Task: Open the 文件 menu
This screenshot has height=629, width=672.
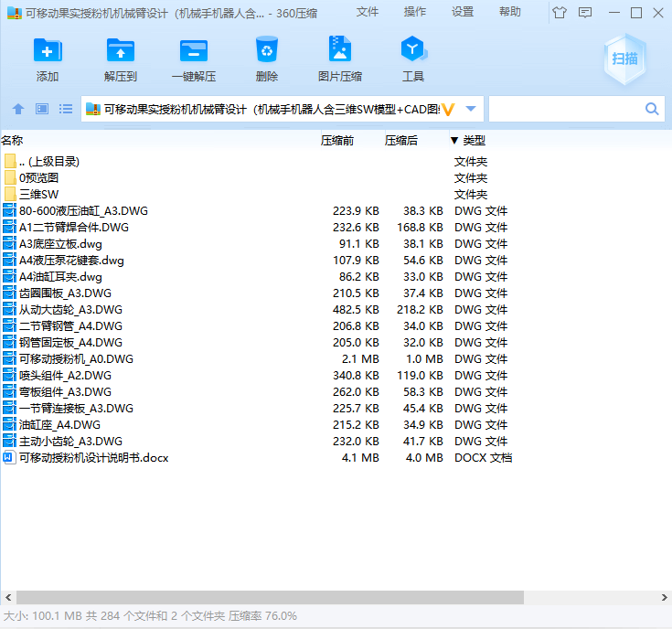Action: pyautogui.click(x=368, y=12)
